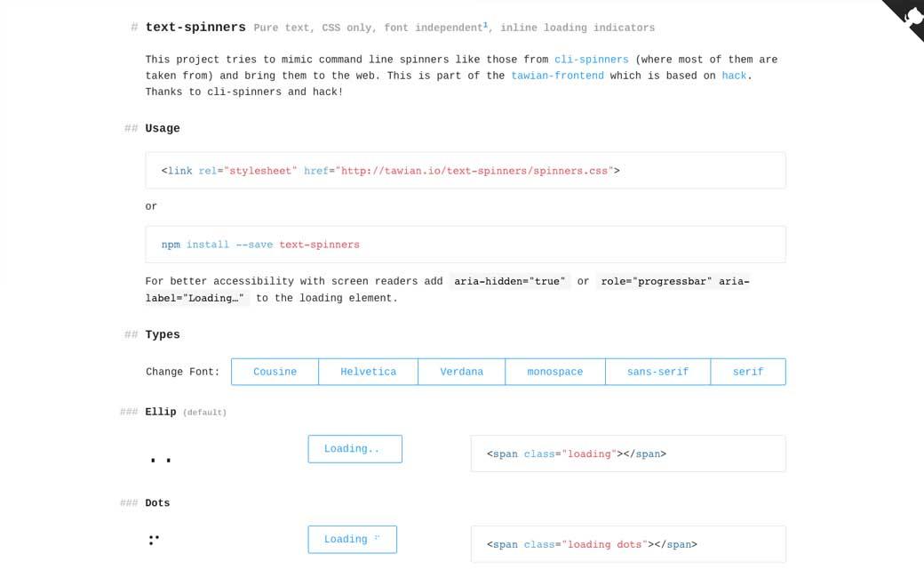Switch font to Cousine

[x=275, y=372]
